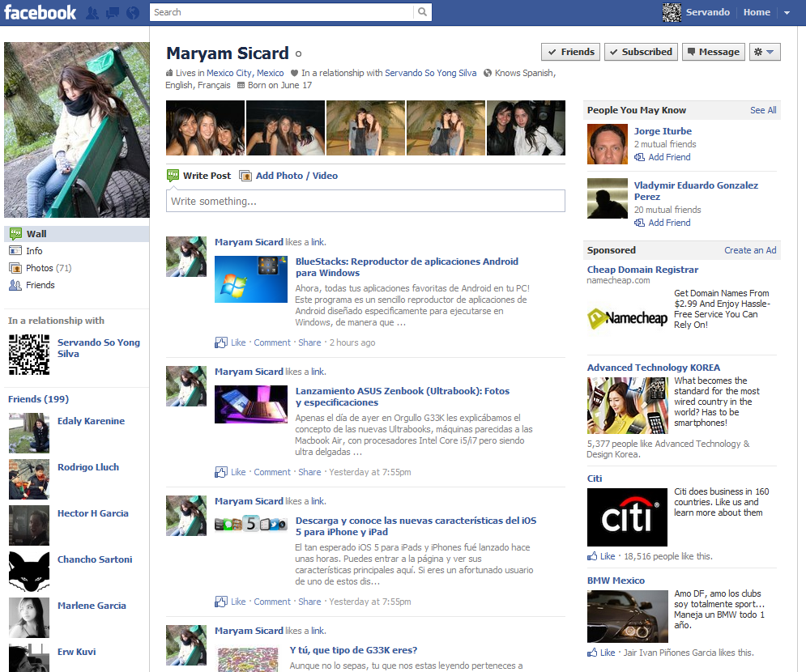Viewport: 806px width, 672px height.
Task: Click Share on BlueStacks post
Action: pyautogui.click(x=309, y=342)
